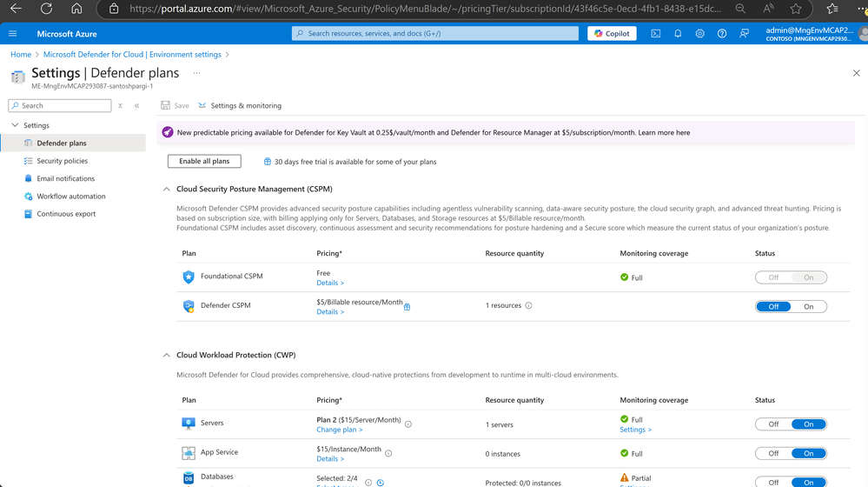Turn Servers plan On
This screenshot has height=487, width=868.
[808, 424]
